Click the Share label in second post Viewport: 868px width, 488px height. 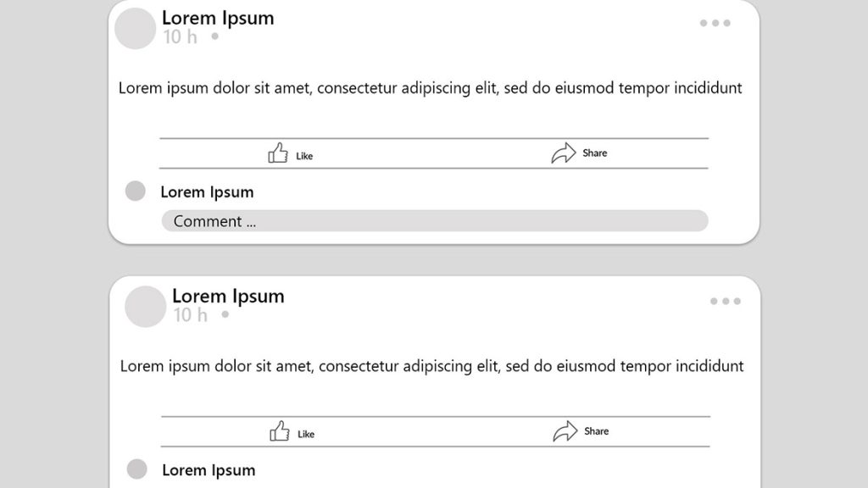pos(596,431)
